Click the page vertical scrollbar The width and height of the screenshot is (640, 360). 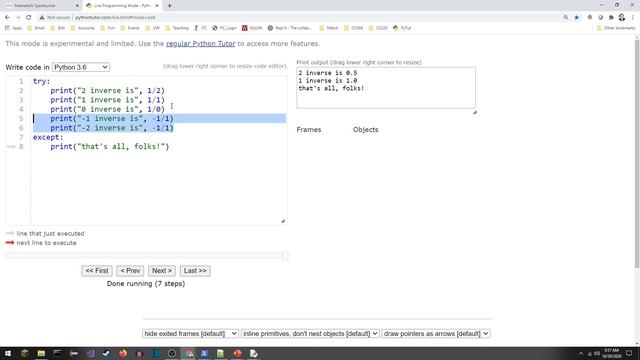point(637,153)
